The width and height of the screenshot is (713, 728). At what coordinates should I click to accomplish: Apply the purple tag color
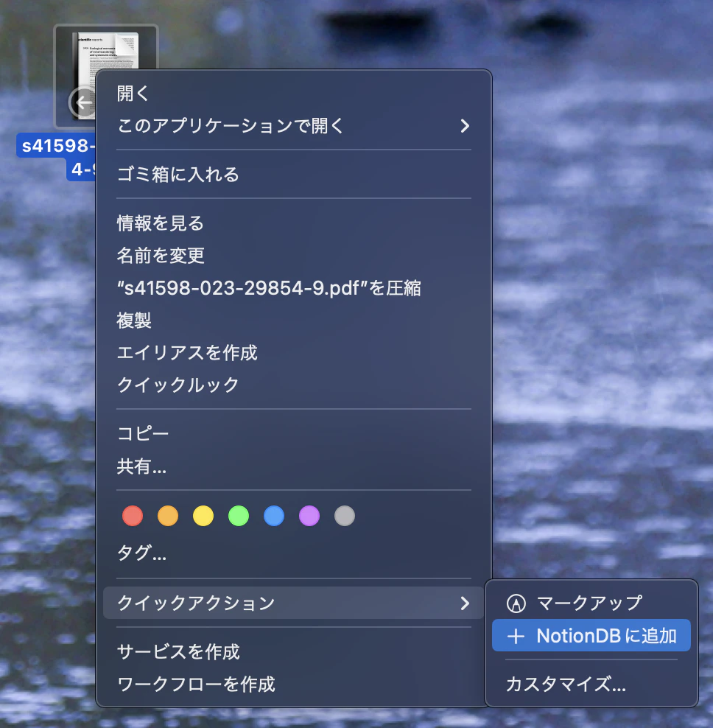point(309,516)
